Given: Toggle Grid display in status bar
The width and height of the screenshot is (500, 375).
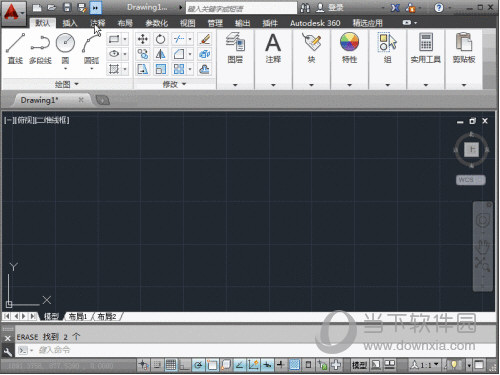Looking at the screenshot, I should point(171,365).
